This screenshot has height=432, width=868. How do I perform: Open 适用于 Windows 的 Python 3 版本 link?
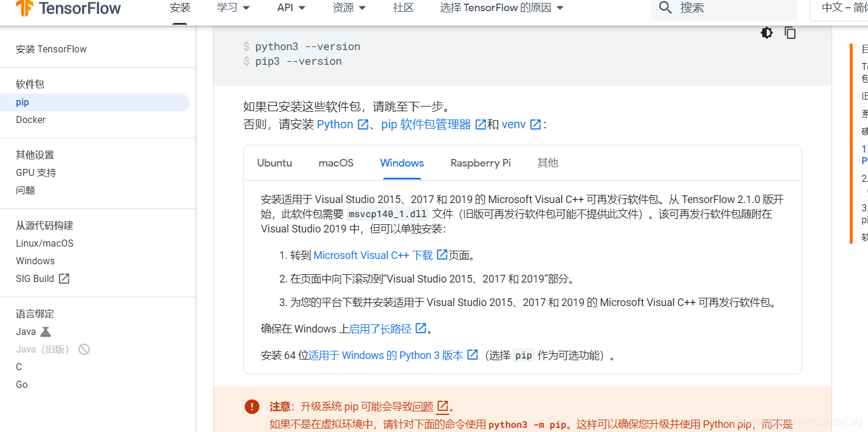pyautogui.click(x=386, y=355)
